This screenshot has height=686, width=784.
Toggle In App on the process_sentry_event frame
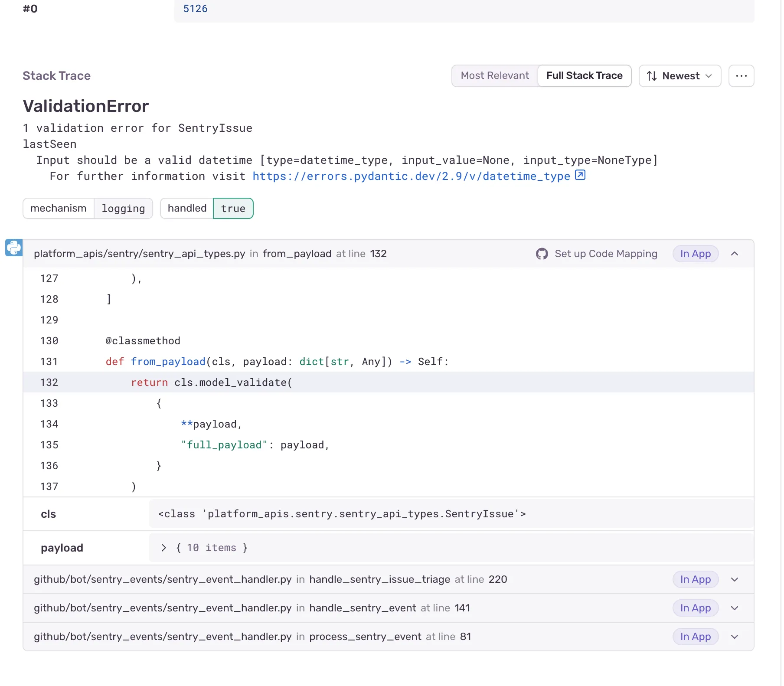pos(695,637)
